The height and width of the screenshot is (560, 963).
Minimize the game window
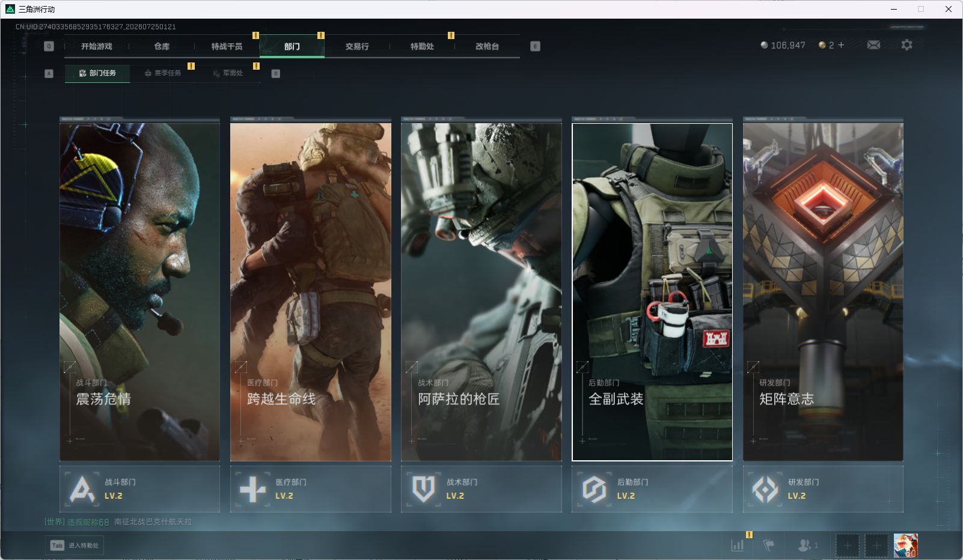(894, 9)
